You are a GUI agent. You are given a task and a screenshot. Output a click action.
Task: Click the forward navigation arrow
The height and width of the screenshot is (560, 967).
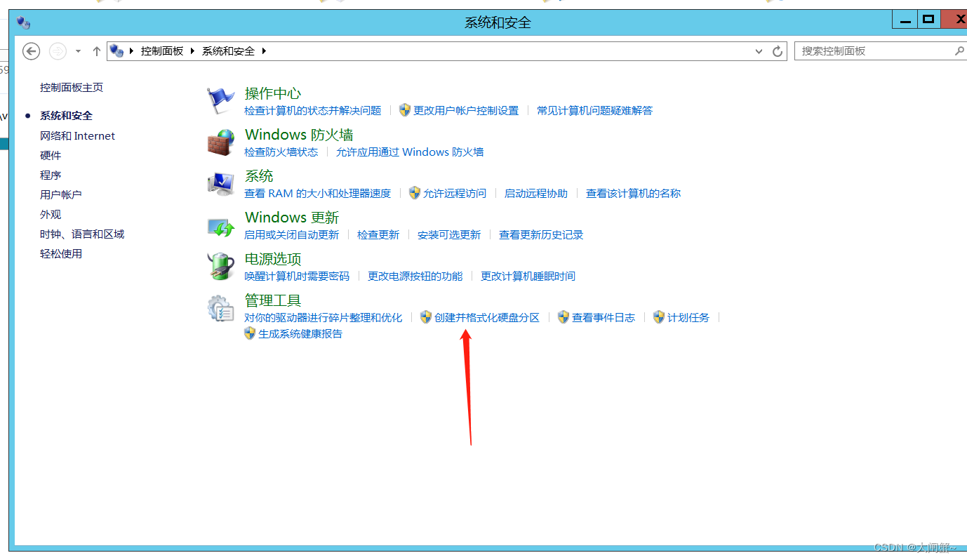[x=58, y=51]
